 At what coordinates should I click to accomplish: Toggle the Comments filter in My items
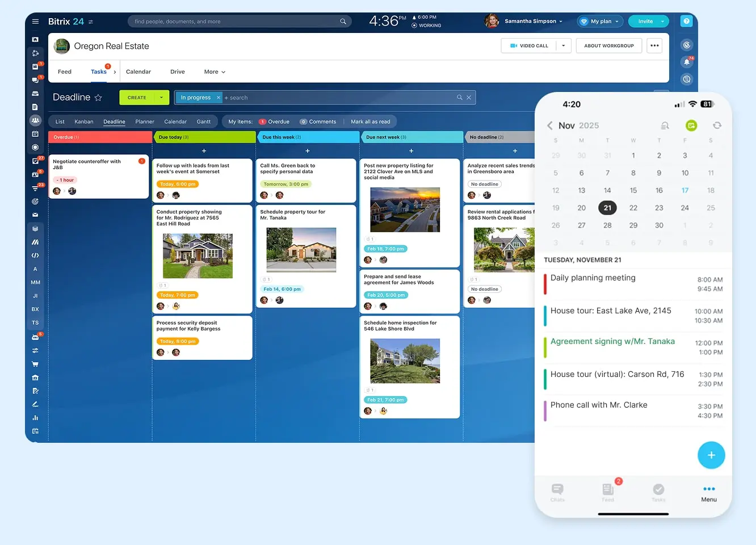(x=318, y=121)
